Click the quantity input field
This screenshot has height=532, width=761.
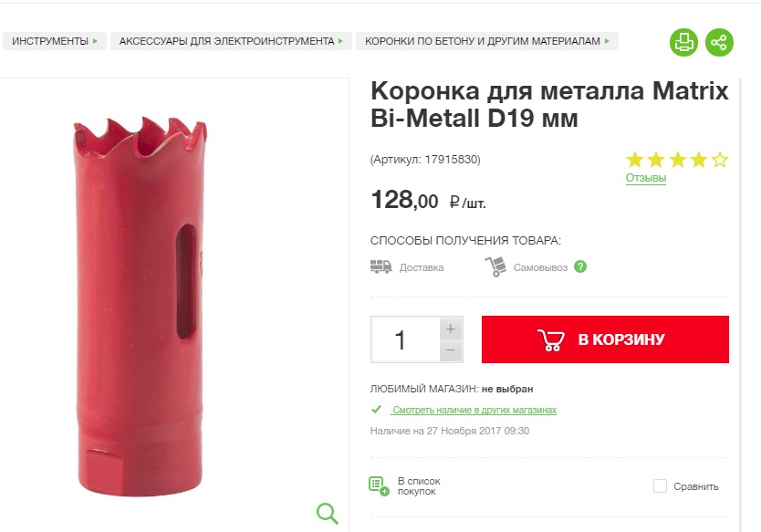click(405, 339)
